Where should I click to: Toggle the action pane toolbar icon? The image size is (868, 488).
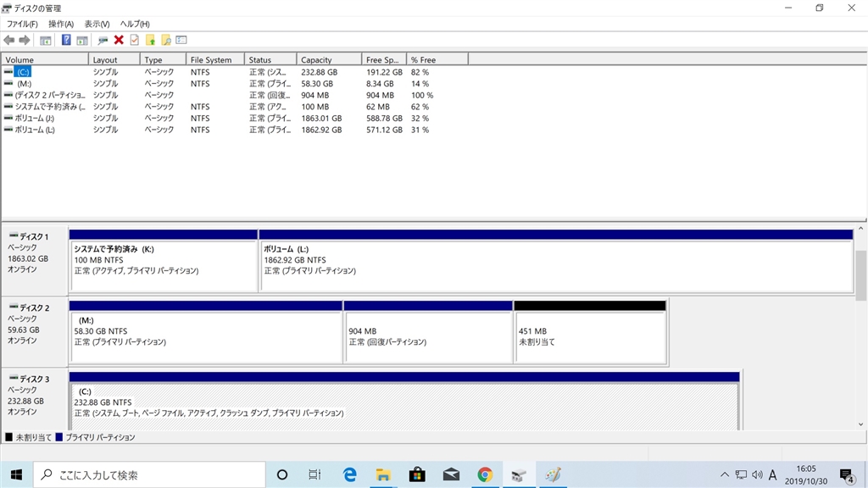point(82,40)
